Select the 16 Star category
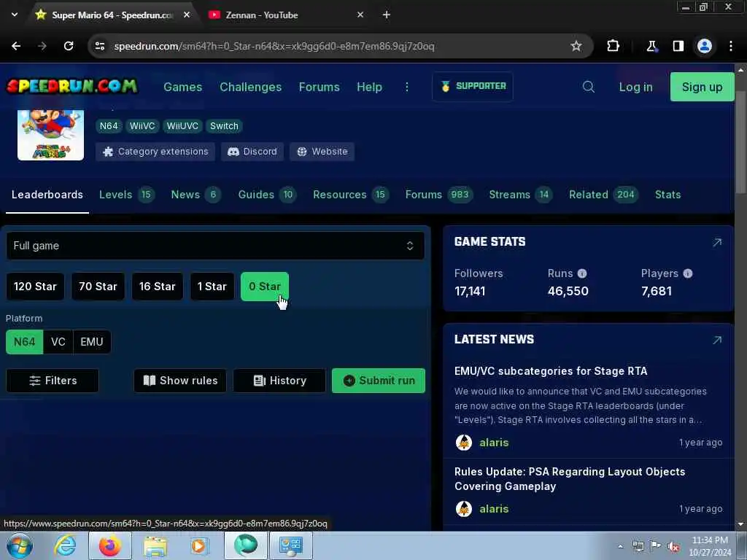Image resolution: width=747 pixels, height=560 pixels. 158,286
